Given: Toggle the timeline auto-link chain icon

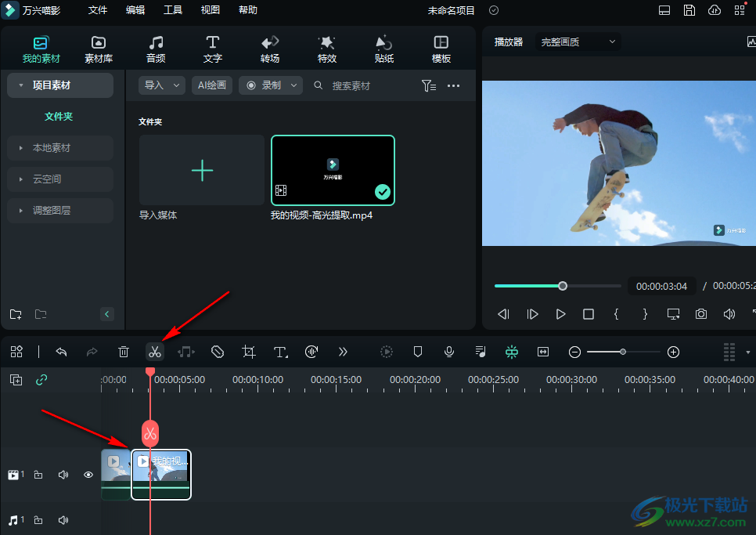Looking at the screenshot, I should tap(41, 380).
